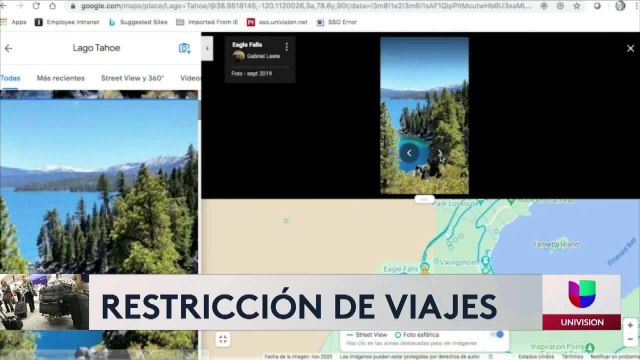
Task: Open the sso.univision.net bookmark
Action: tap(277, 22)
